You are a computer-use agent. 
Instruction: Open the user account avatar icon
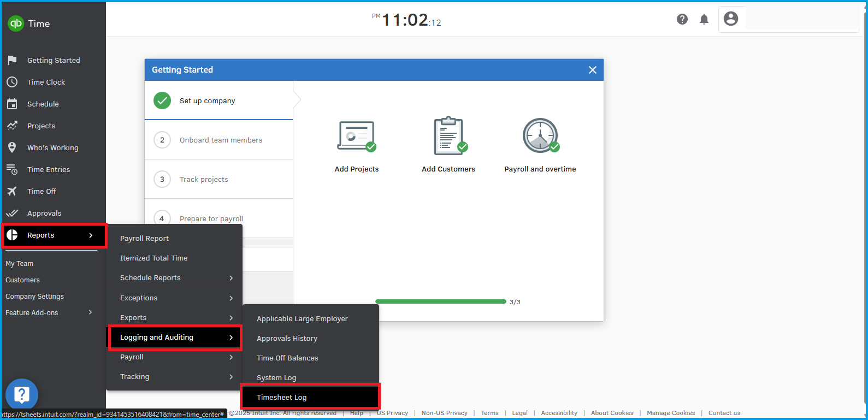tap(730, 19)
